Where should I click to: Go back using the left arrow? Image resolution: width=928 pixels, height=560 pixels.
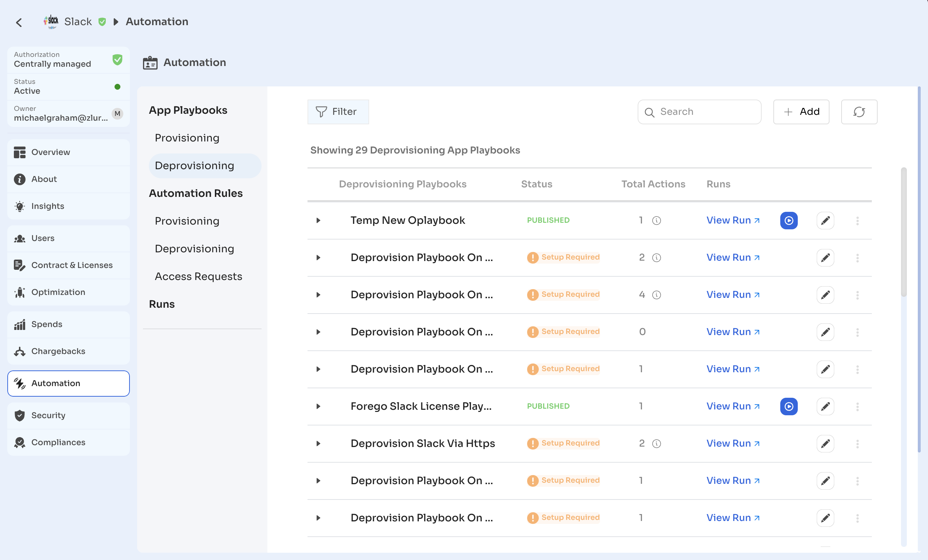coord(19,22)
